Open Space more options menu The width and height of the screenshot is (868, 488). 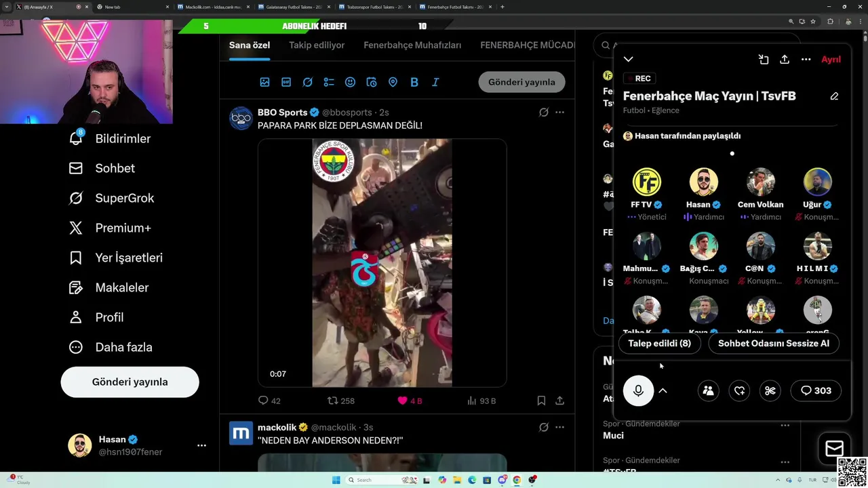(806, 60)
